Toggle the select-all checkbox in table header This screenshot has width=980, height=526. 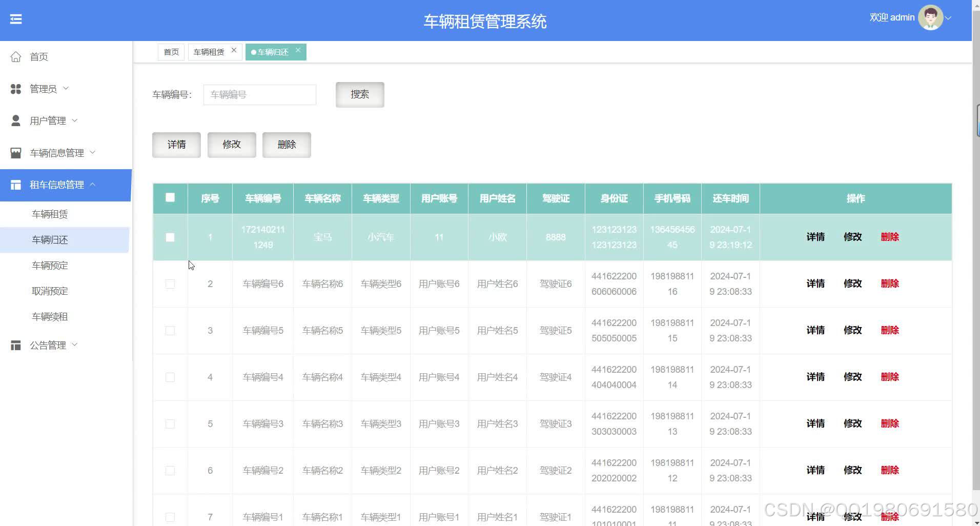tap(170, 197)
